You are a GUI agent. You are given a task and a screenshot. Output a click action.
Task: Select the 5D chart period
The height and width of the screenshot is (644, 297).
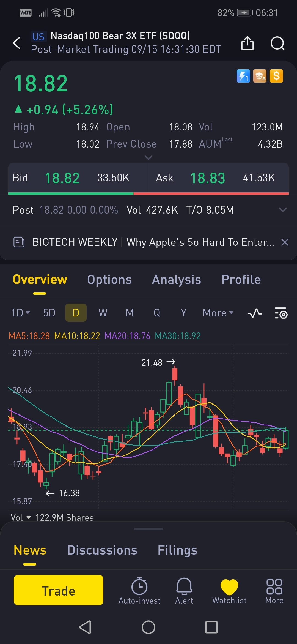[x=49, y=313]
